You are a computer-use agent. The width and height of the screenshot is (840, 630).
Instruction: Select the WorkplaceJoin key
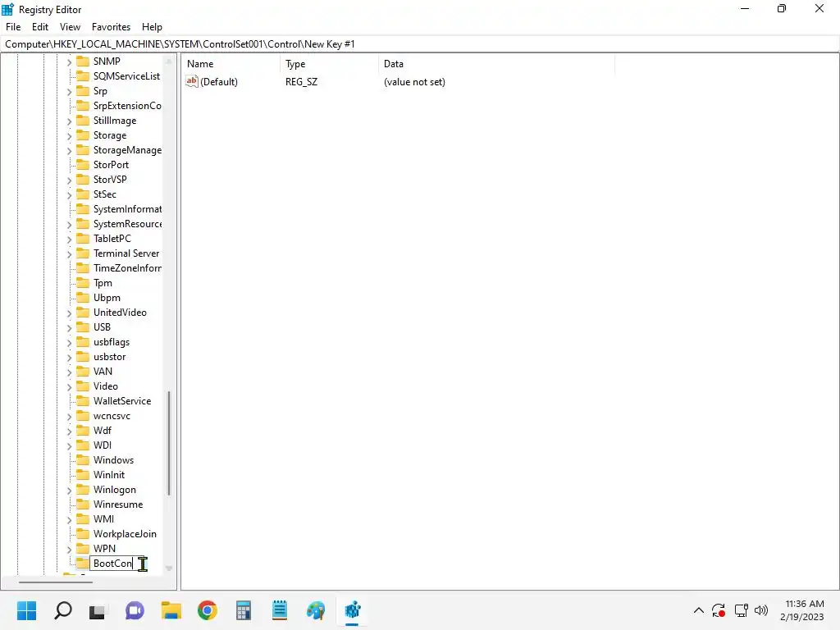click(125, 534)
